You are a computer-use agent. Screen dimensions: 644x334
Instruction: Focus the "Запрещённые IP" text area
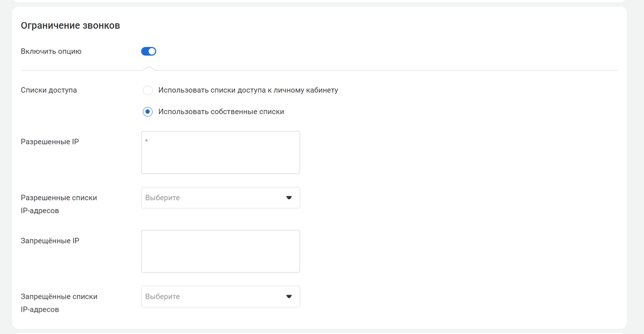[221, 251]
